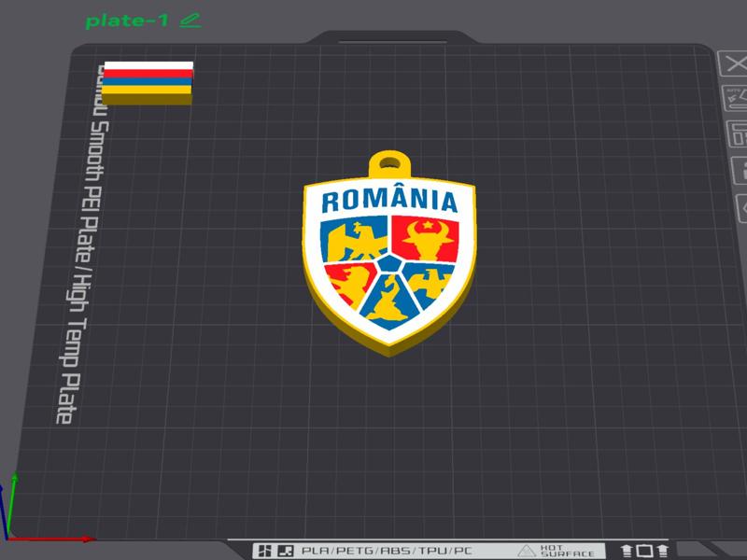Toggle the plate lock icon
The image size is (747, 560).
(739, 170)
